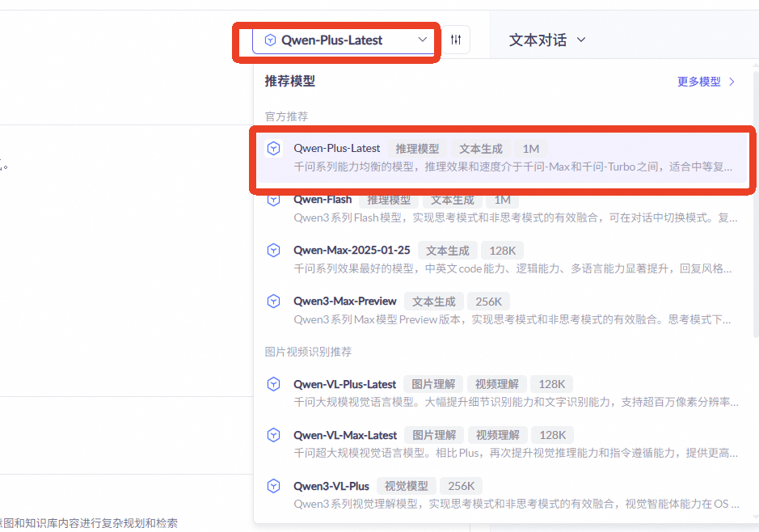Click the icon beside Qwen-VL-Max-Latest
Screen dimensions: 759x532
(273, 435)
